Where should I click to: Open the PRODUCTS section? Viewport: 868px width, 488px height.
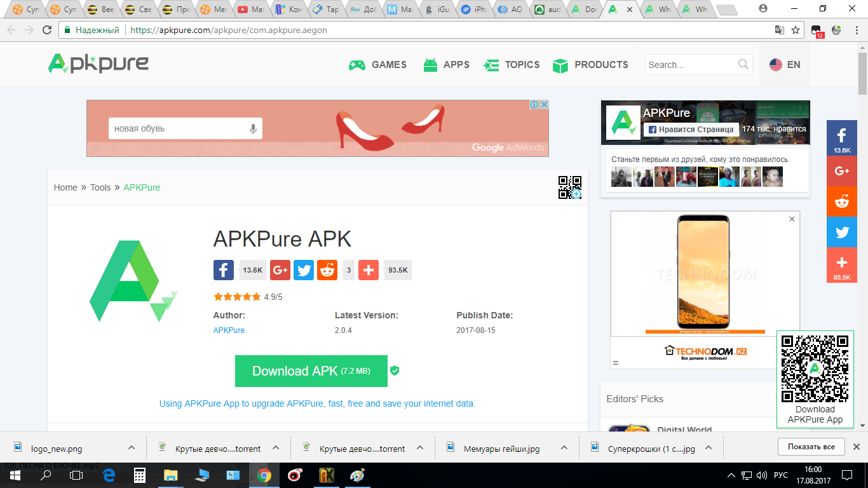(x=590, y=65)
